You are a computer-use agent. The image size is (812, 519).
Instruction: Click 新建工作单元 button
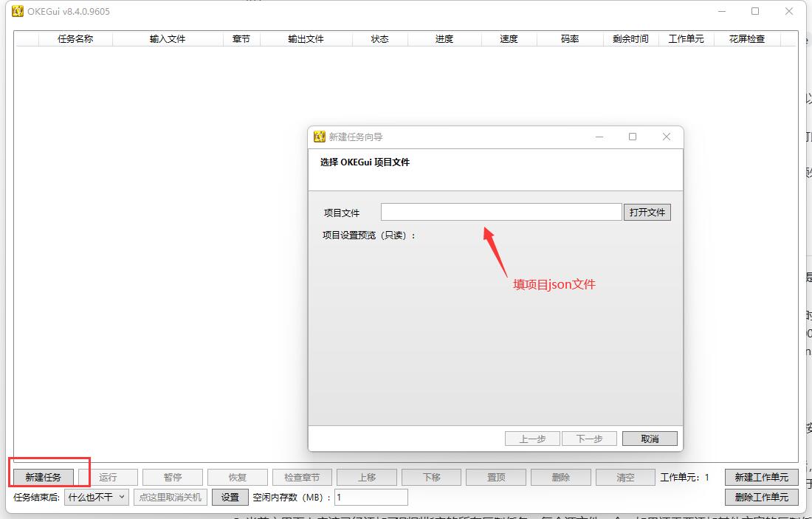pyautogui.click(x=761, y=478)
